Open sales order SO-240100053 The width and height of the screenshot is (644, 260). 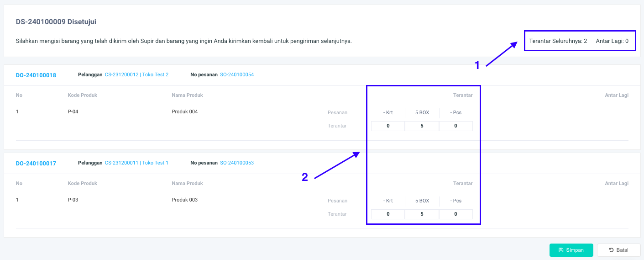(x=237, y=163)
